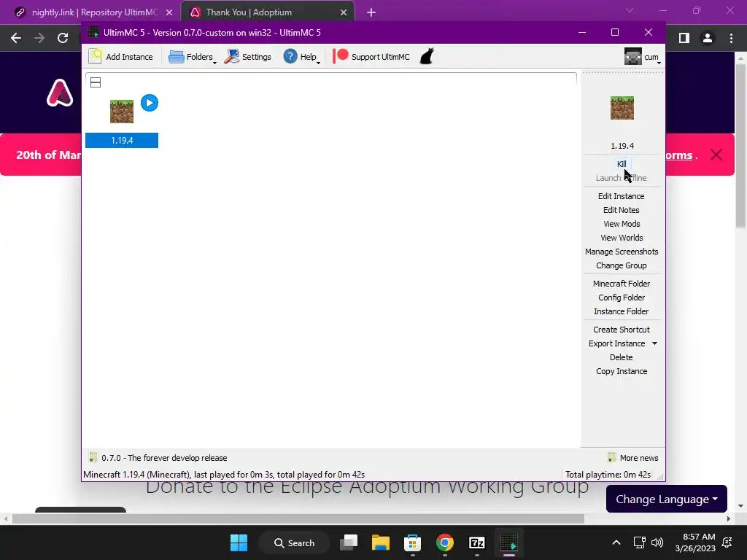Open View Mods

click(622, 224)
